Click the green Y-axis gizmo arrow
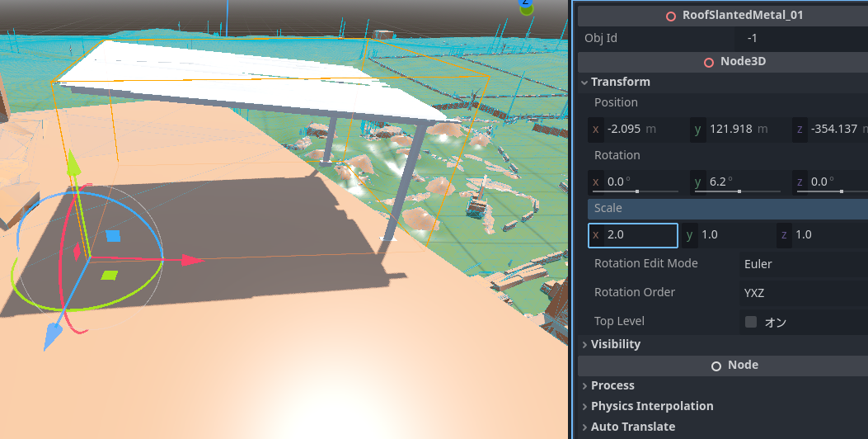The width and height of the screenshot is (868, 439). [73, 163]
